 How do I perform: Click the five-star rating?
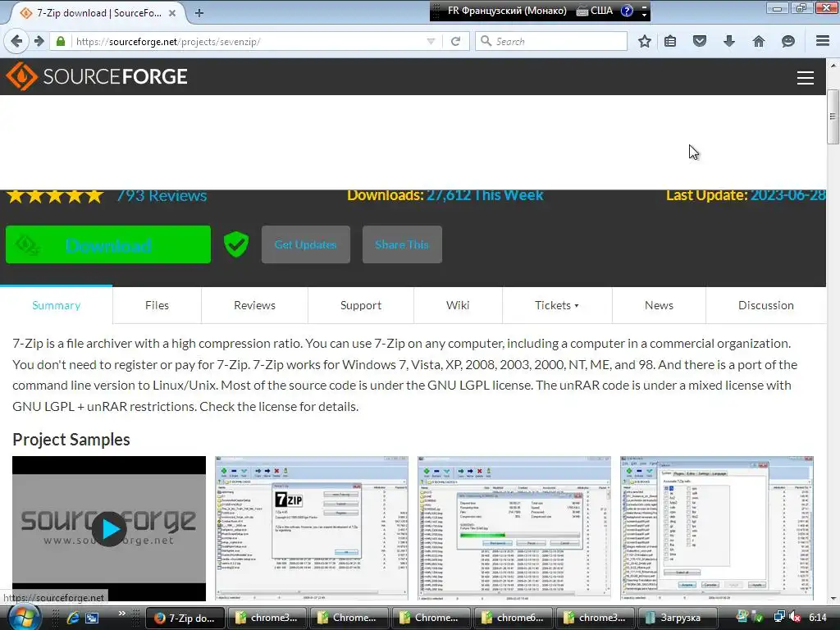[55, 195]
